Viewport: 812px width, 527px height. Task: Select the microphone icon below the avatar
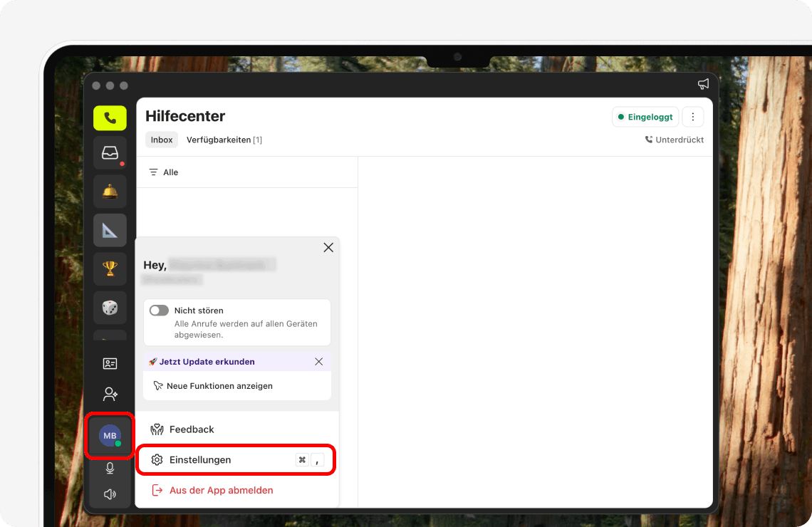[x=110, y=468]
